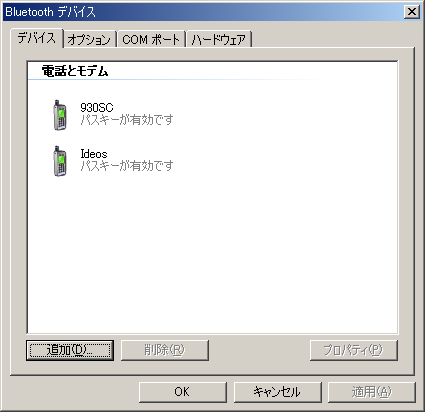Click the Ideos device name label

coord(94,154)
